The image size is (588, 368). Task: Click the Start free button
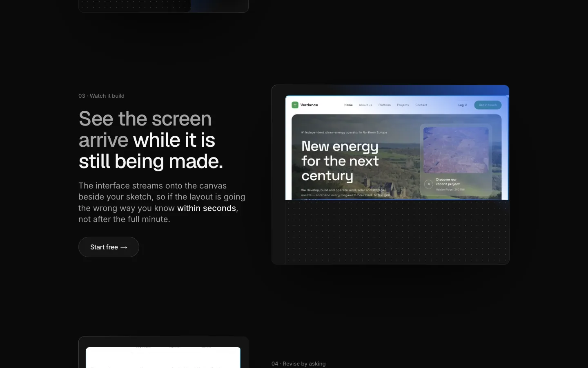click(x=109, y=247)
